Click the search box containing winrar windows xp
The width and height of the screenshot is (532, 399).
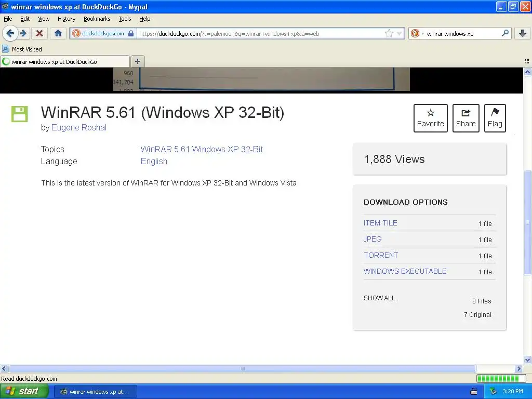461,34
